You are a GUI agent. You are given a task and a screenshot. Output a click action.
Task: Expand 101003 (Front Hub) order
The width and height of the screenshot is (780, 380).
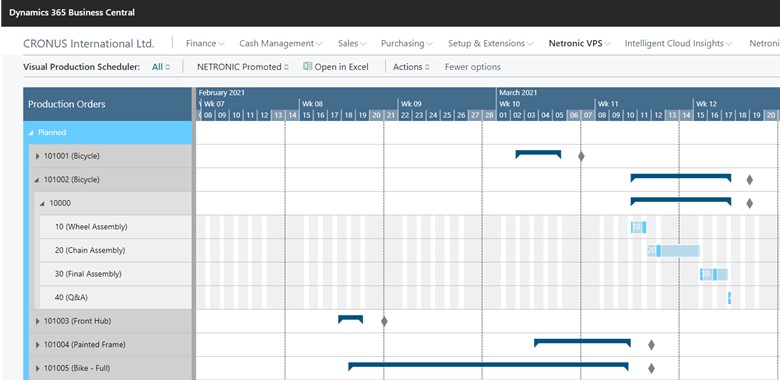[37, 321]
